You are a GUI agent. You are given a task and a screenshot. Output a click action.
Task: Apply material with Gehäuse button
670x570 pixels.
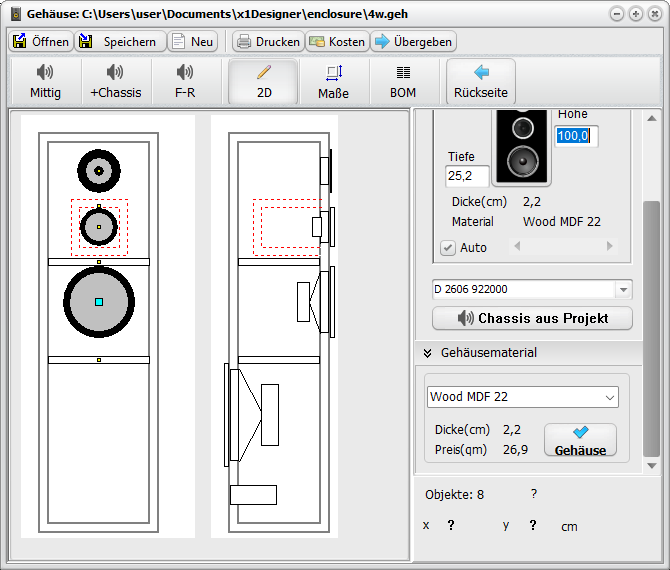[580, 441]
